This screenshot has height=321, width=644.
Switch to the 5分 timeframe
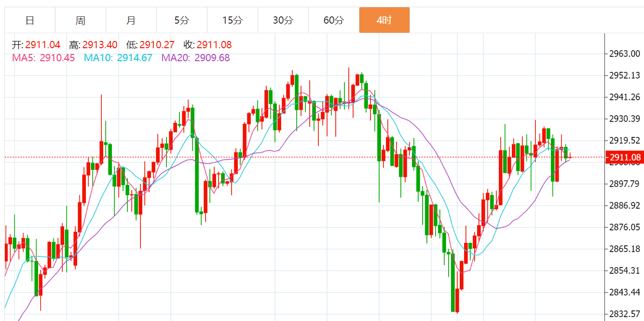pos(182,20)
